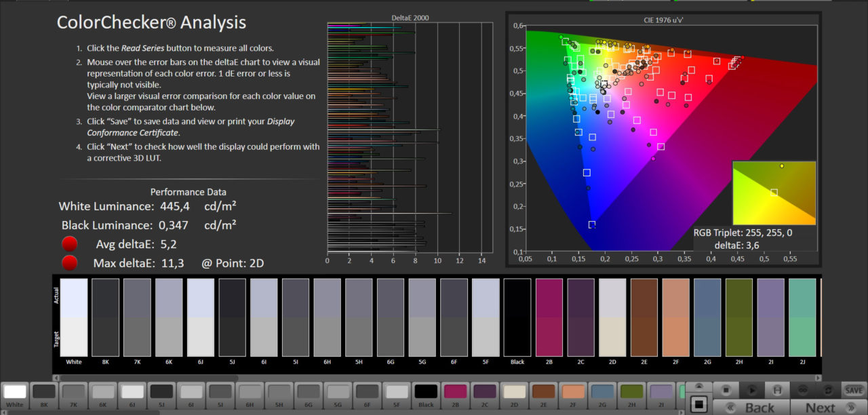
Task: Click the 8K actual/target comparison patch
Action: (x=106, y=317)
